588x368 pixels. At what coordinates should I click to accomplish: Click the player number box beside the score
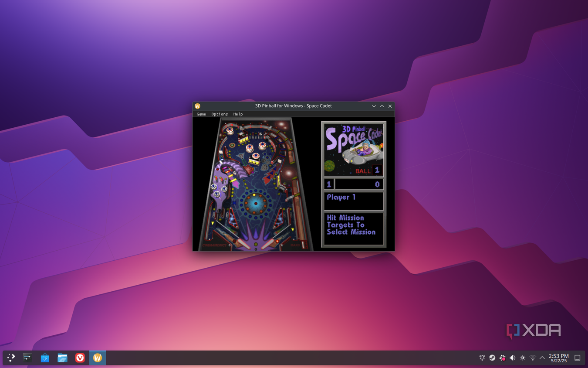click(x=329, y=184)
